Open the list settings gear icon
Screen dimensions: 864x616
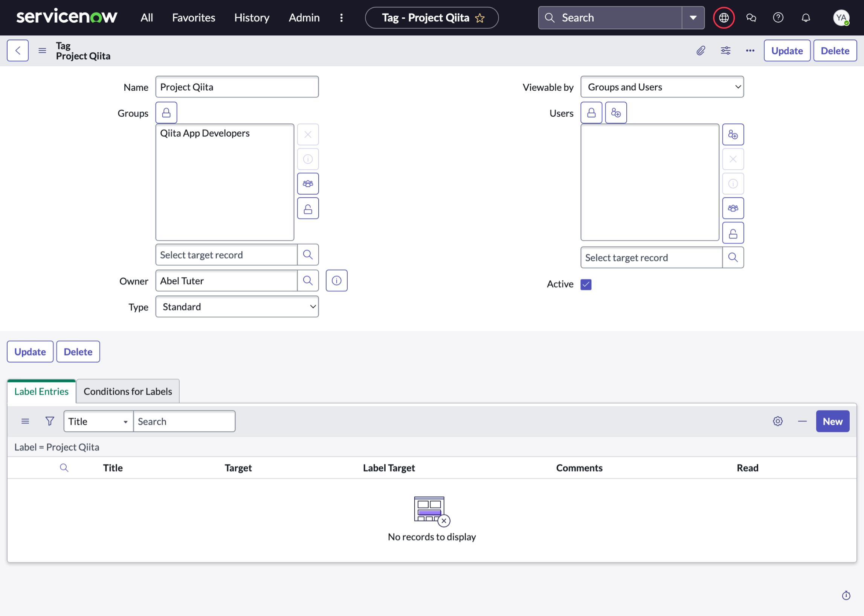click(x=777, y=421)
